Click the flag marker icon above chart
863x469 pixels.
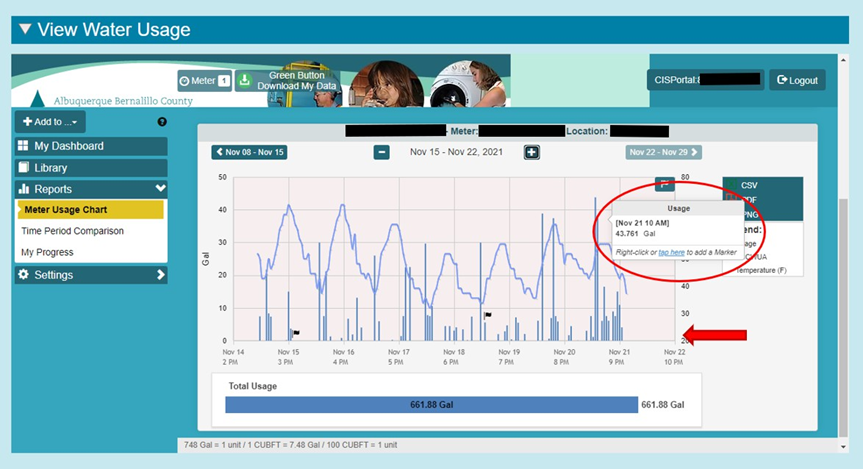[x=665, y=184]
